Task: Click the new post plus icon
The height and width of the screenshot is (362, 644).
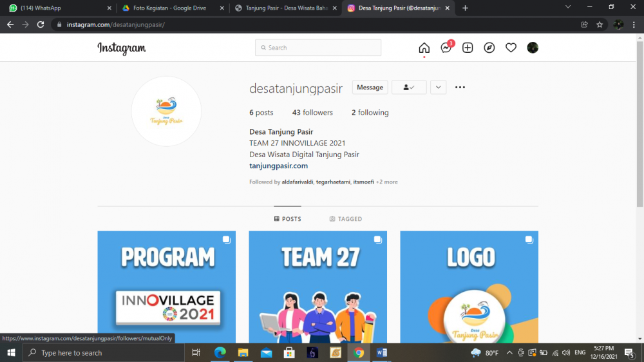Action: point(468,48)
